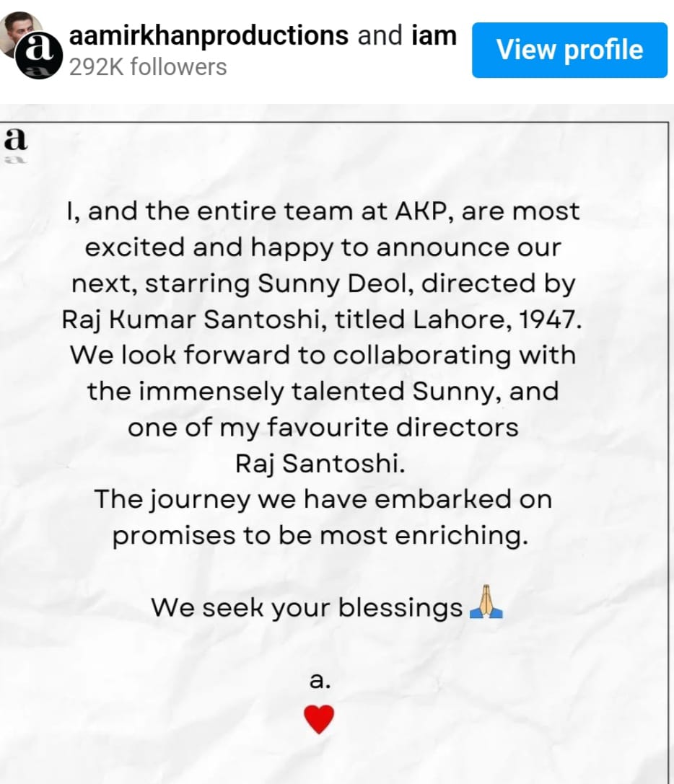Open the aamirkhanproductions username link
The image size is (674, 784).
(x=209, y=35)
